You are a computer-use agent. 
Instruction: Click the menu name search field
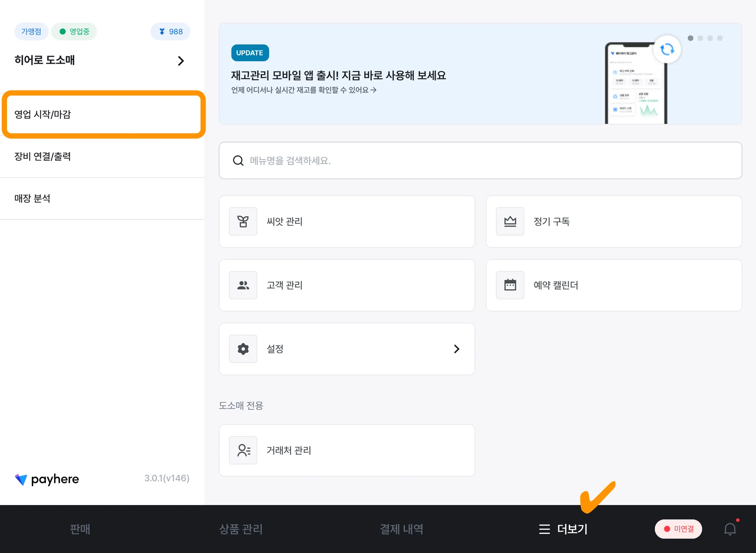click(x=480, y=161)
